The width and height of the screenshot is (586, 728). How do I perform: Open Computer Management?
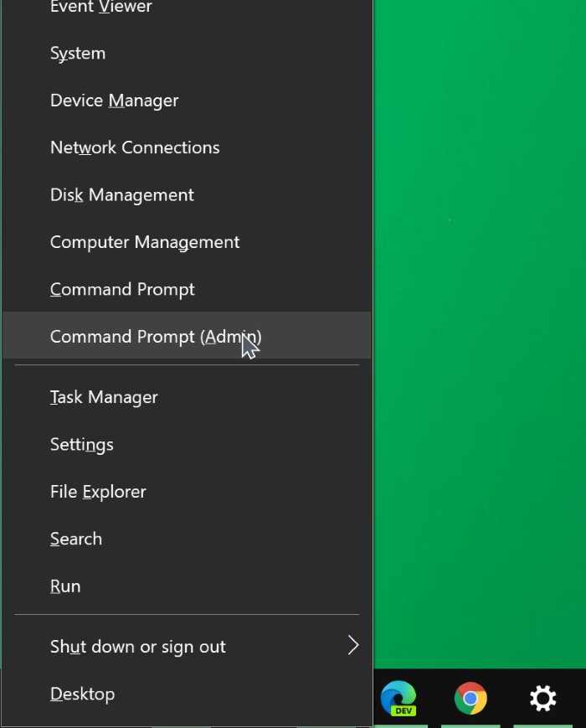point(187,242)
